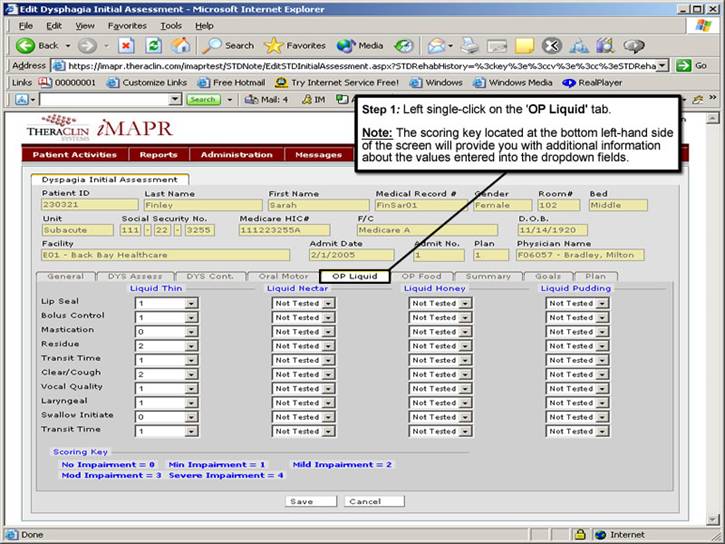Expand Lip Seal Liquid Thin dropdown
This screenshot has height=544, width=725.
point(191,304)
